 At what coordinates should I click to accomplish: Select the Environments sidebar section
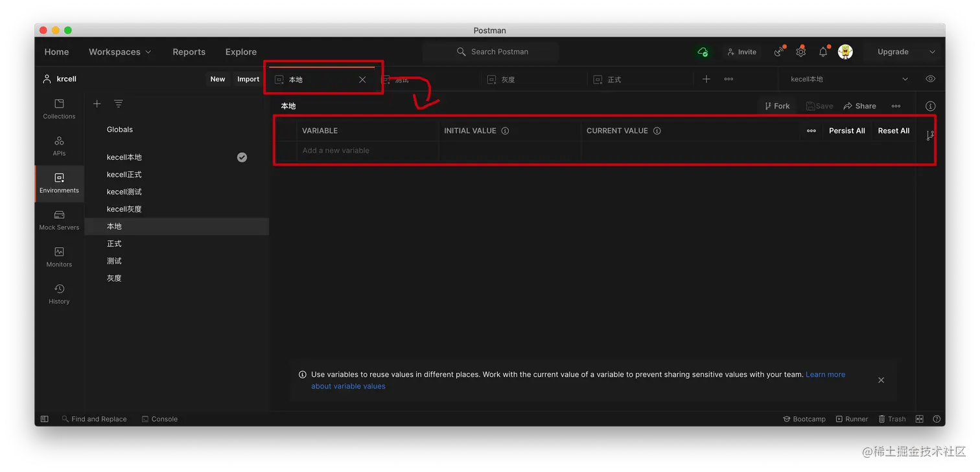pyautogui.click(x=59, y=183)
